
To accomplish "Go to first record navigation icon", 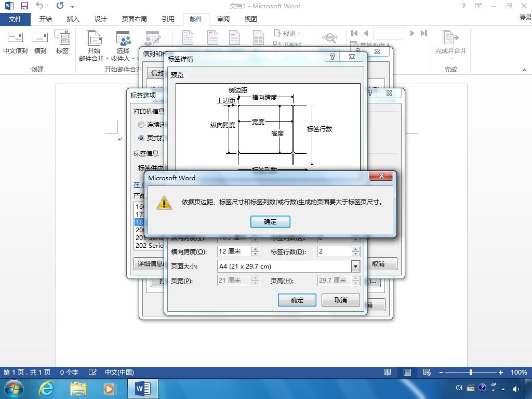I will pyautogui.click(x=354, y=33).
